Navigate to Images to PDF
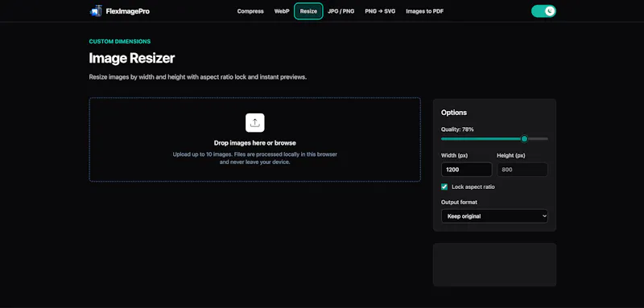Screen dimensions: 644x308 pyautogui.click(x=425, y=11)
